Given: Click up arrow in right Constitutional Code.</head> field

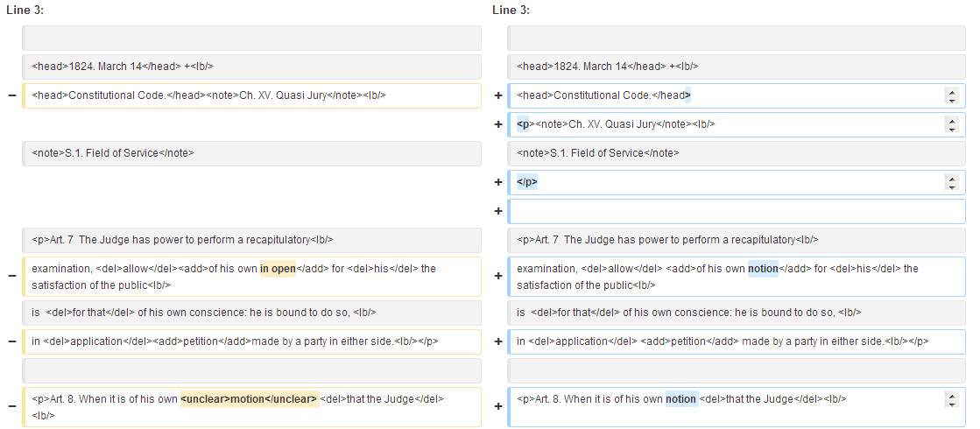Looking at the screenshot, I should [x=952, y=92].
